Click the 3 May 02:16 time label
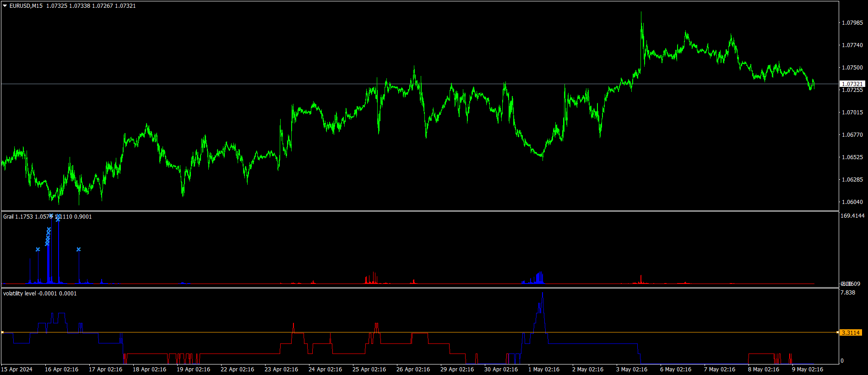The image size is (868, 375). (632, 370)
